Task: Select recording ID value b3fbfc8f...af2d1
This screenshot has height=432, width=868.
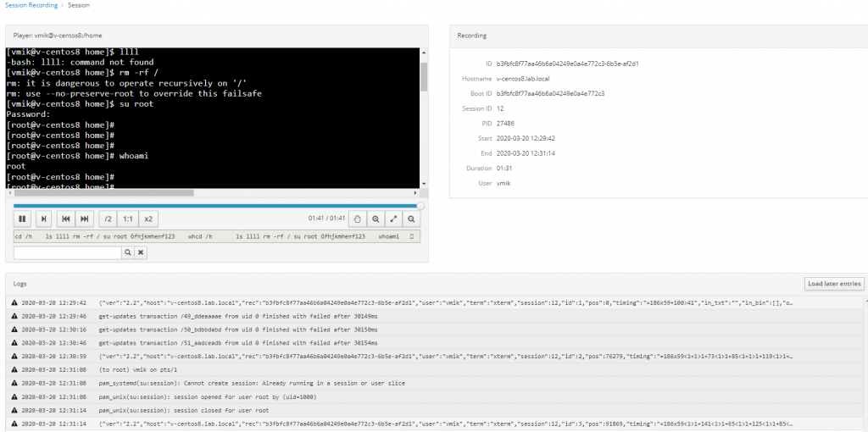Action: click(568, 64)
